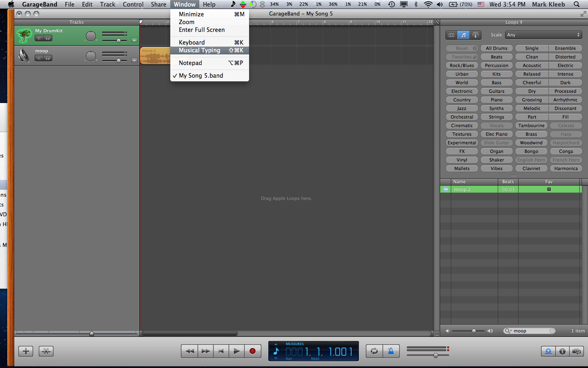Open the track editor scissors button
588x368 pixels.
(x=46, y=351)
